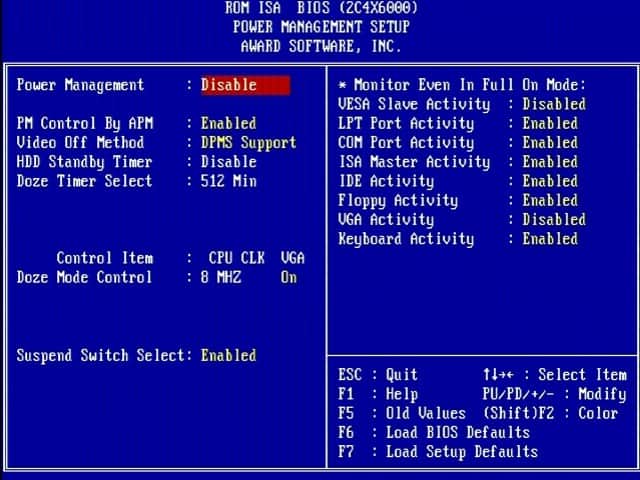The image size is (640, 480).
Task: Click the ROM ISA BIOS (2C4X6000) title
Action: point(321,8)
